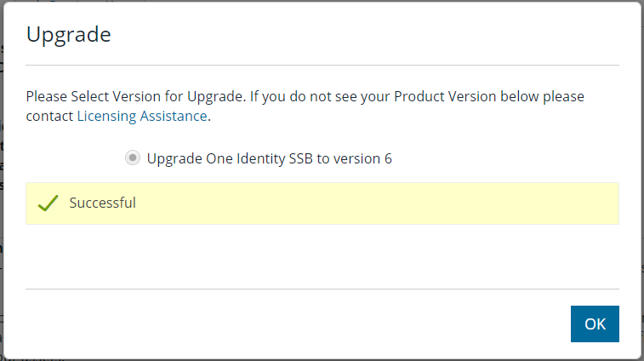The image size is (644, 361).
Task: Open the Licensing Assistance link
Action: 142,116
